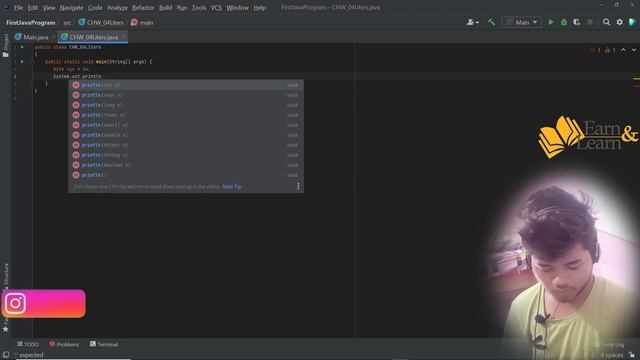Click the run gutter arrow beside main method
This screenshot has height=360, width=640.
[22, 62]
